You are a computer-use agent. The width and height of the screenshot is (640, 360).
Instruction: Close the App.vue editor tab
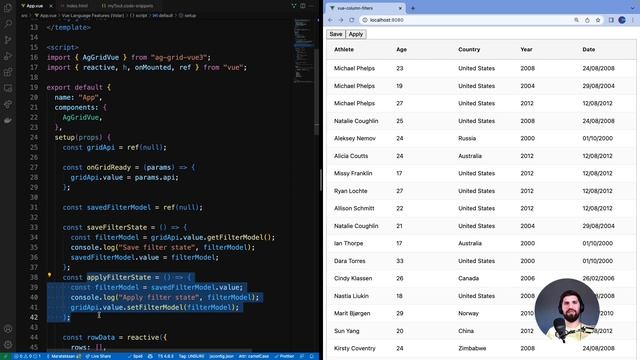(51, 6)
